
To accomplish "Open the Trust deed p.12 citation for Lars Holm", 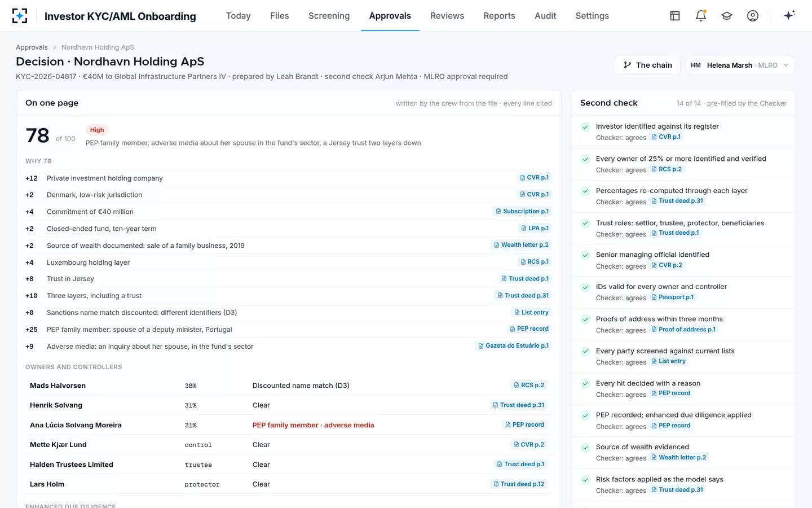I will 519,484.
